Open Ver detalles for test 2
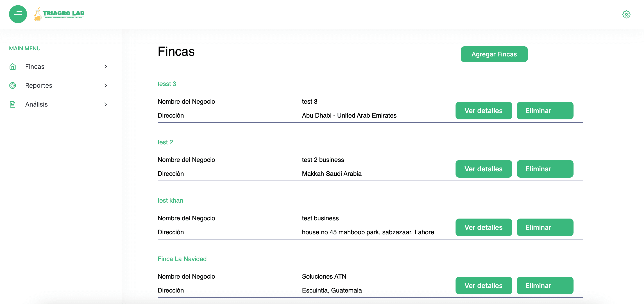This screenshot has height=304, width=644. [483, 169]
